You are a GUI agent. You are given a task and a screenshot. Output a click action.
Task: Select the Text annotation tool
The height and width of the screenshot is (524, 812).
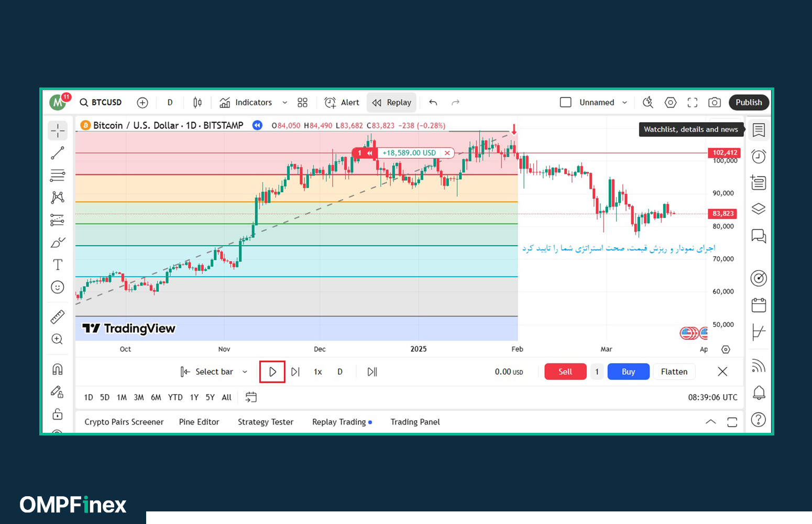(58, 265)
